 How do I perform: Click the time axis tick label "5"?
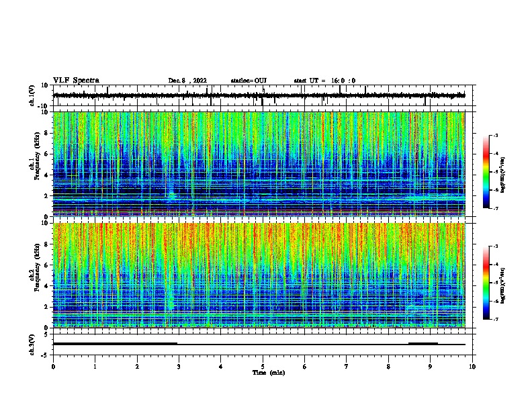click(x=263, y=367)
